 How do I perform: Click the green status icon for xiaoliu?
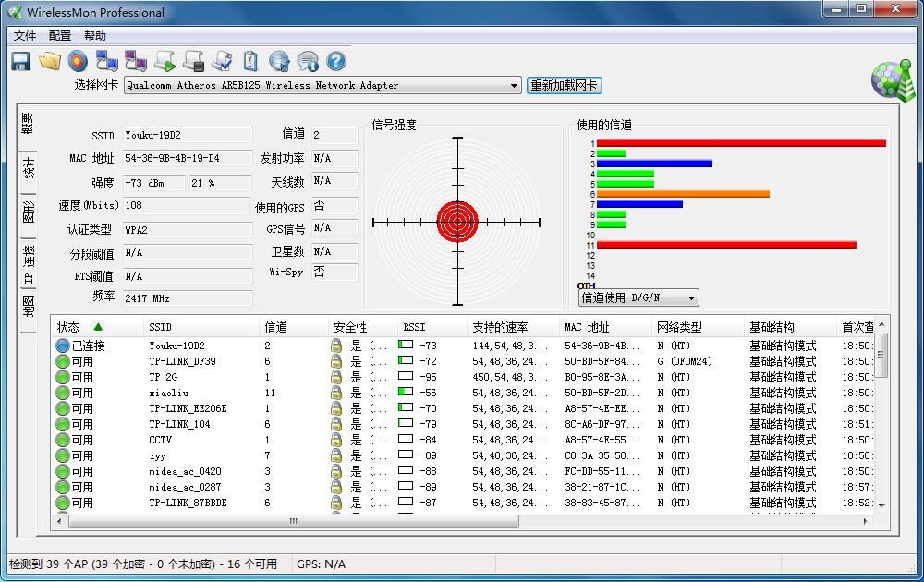tap(63, 393)
